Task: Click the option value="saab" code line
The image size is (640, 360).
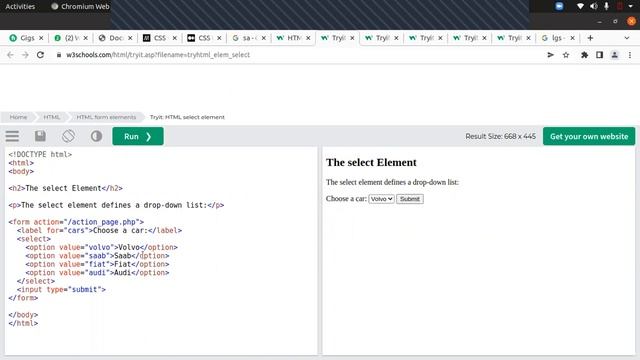Action: click(x=97, y=256)
